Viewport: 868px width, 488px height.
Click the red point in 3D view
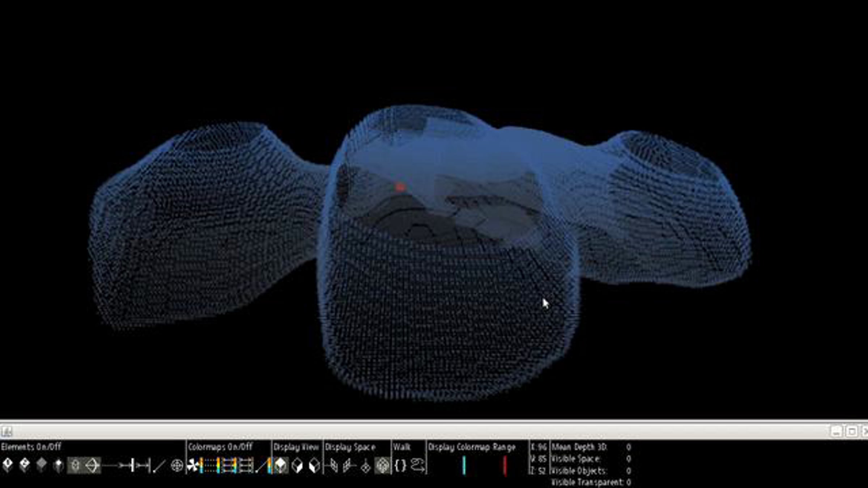[400, 187]
